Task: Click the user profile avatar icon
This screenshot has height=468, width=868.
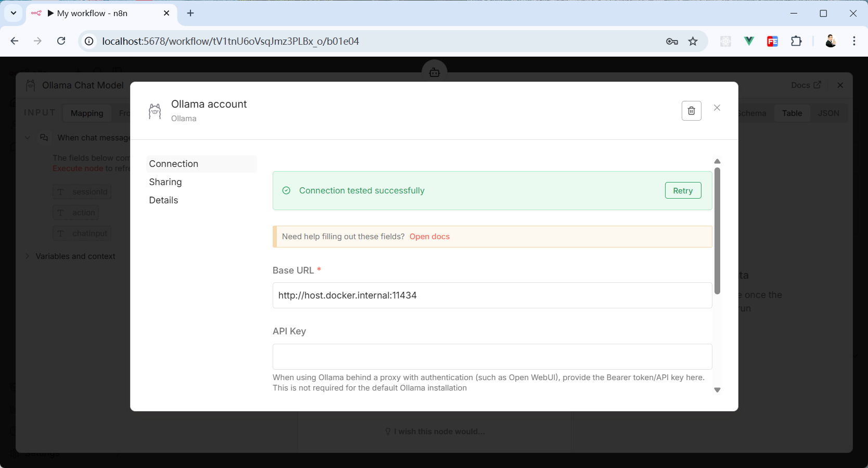Action: 830,41
